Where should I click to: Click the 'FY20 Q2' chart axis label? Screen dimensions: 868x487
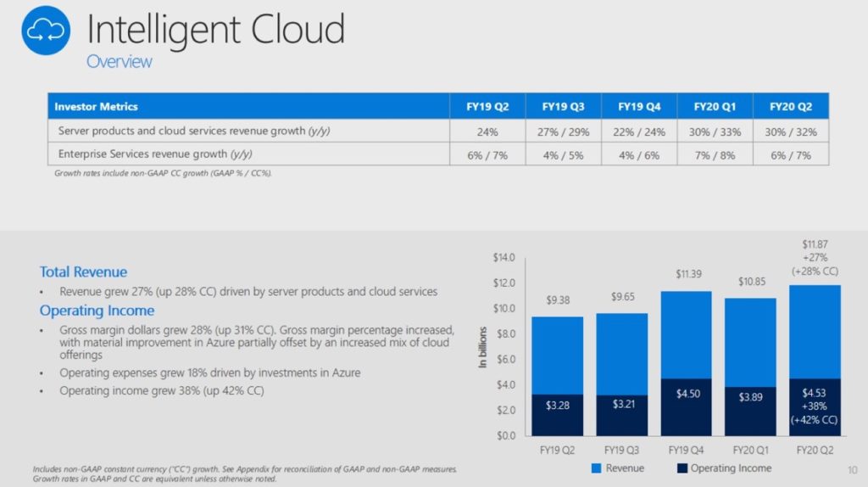(x=815, y=451)
